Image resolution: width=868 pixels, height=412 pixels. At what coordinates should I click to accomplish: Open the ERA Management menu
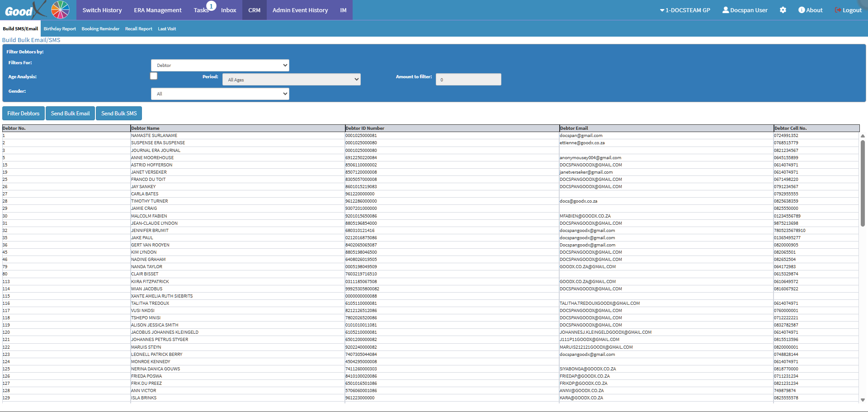[157, 10]
